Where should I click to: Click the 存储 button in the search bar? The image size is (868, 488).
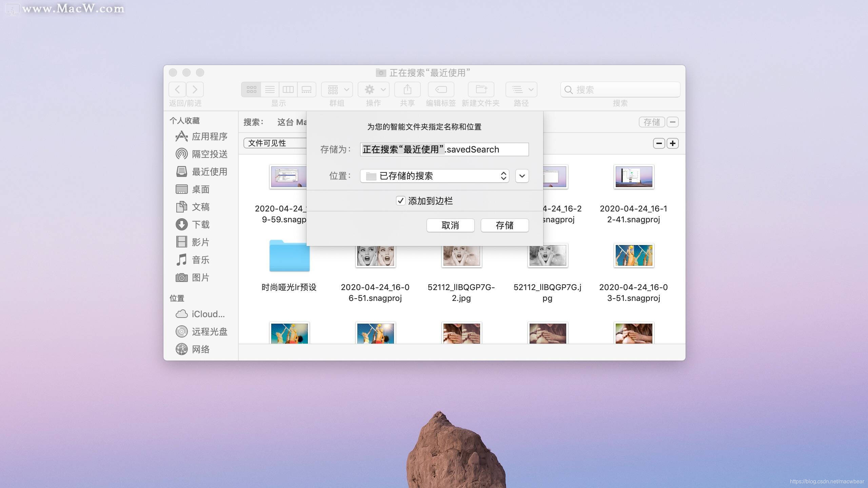[x=652, y=122]
